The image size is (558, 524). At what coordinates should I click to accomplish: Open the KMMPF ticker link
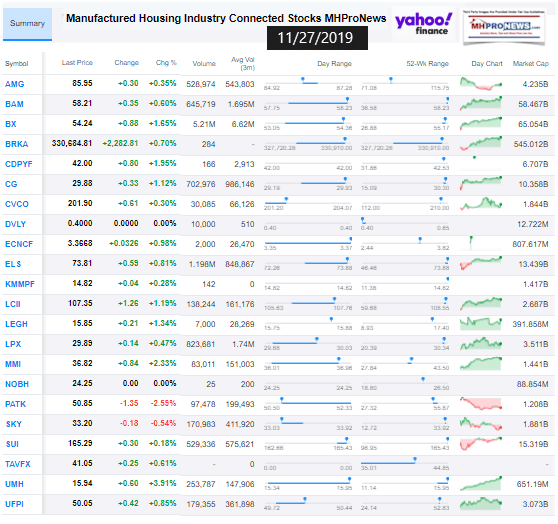[x=20, y=284]
